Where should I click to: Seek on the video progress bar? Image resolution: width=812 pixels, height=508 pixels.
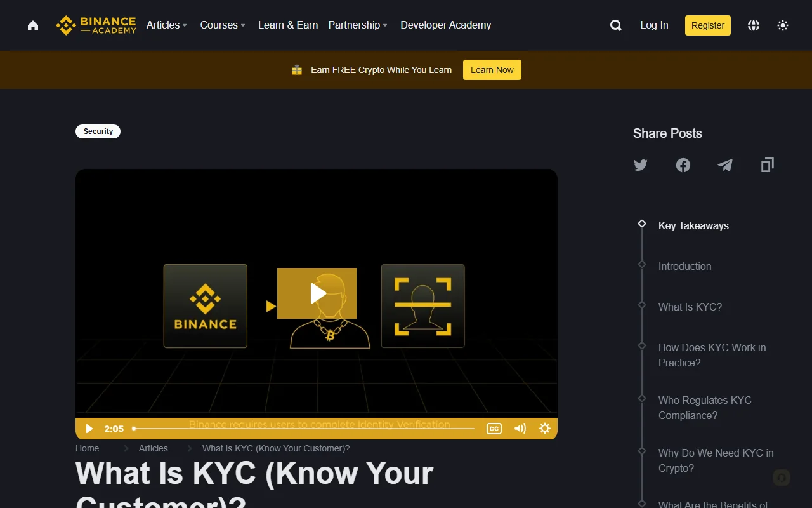(x=304, y=429)
